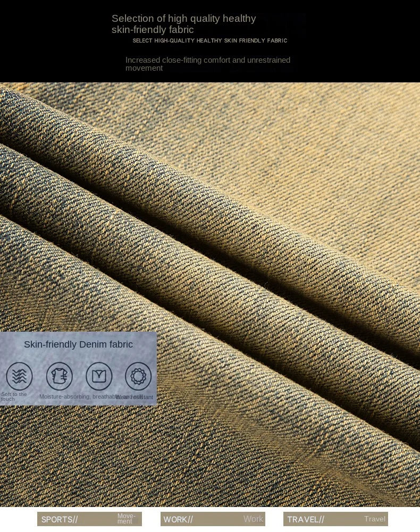Click the faded 'Travel' text label

375,519
